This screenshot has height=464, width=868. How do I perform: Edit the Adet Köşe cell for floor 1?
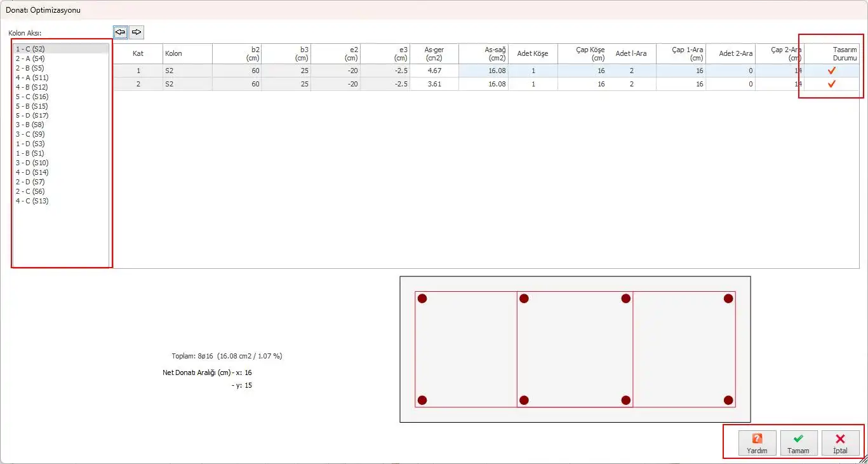click(533, 71)
